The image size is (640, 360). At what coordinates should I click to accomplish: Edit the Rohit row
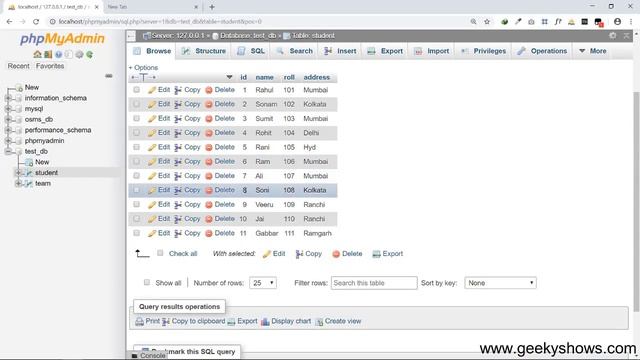coord(159,133)
